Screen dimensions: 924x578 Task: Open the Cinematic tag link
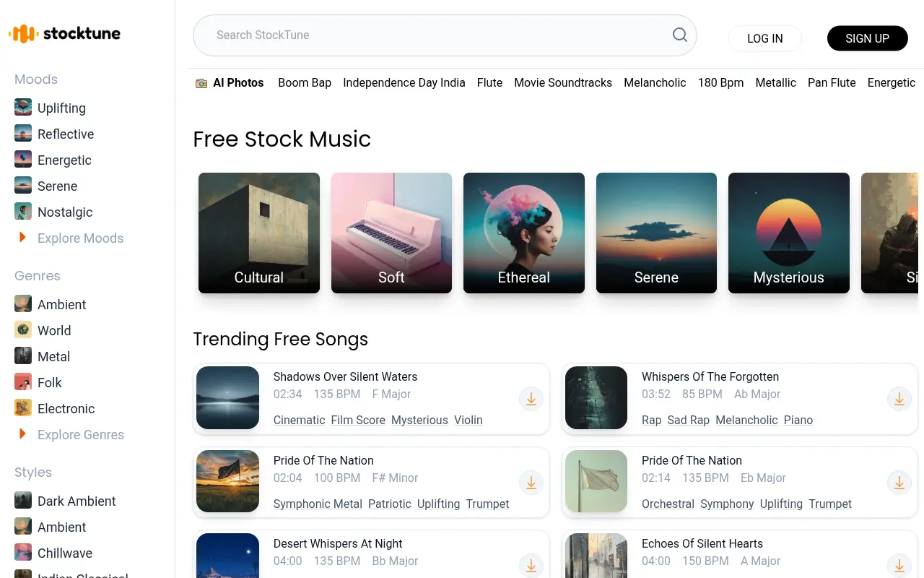pyautogui.click(x=299, y=420)
